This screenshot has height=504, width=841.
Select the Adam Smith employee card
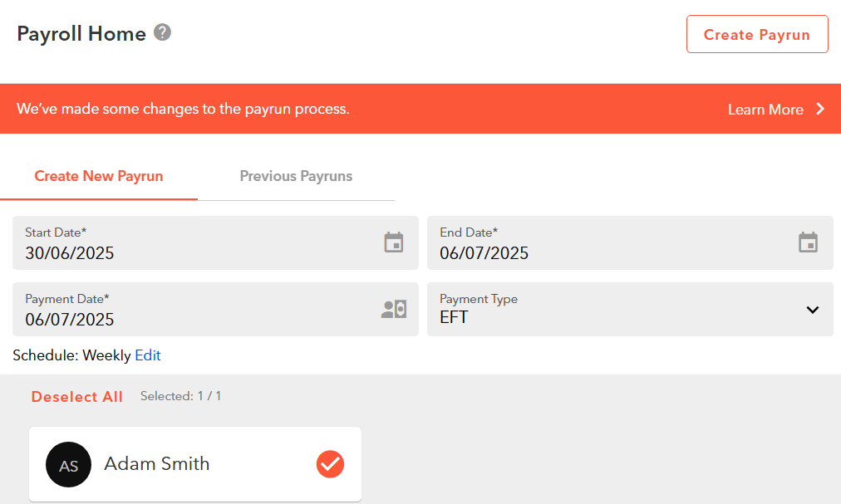point(195,464)
